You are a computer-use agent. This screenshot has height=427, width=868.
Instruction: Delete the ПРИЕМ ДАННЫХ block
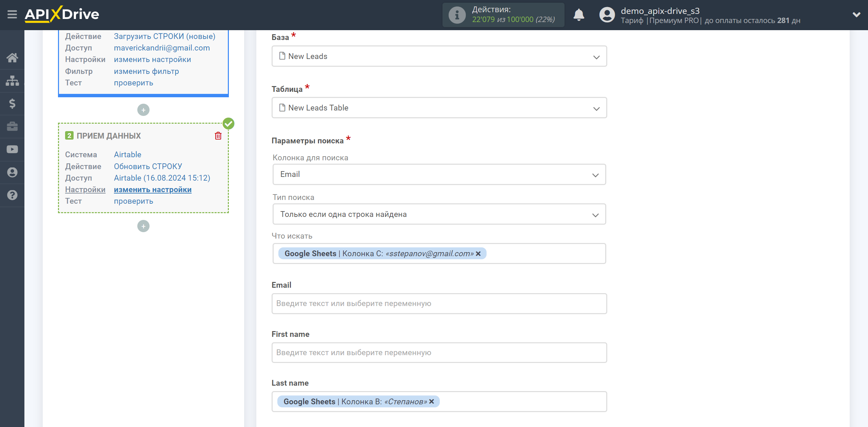click(x=218, y=136)
